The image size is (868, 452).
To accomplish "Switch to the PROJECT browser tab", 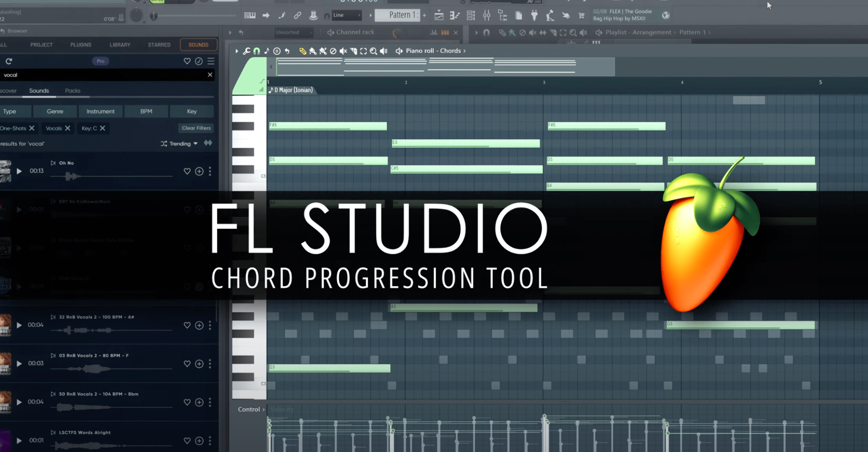I will (x=42, y=45).
